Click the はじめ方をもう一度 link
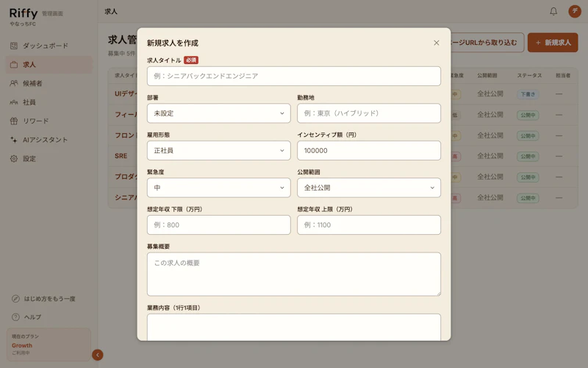Viewport: 588px width, 368px height. [x=49, y=299]
